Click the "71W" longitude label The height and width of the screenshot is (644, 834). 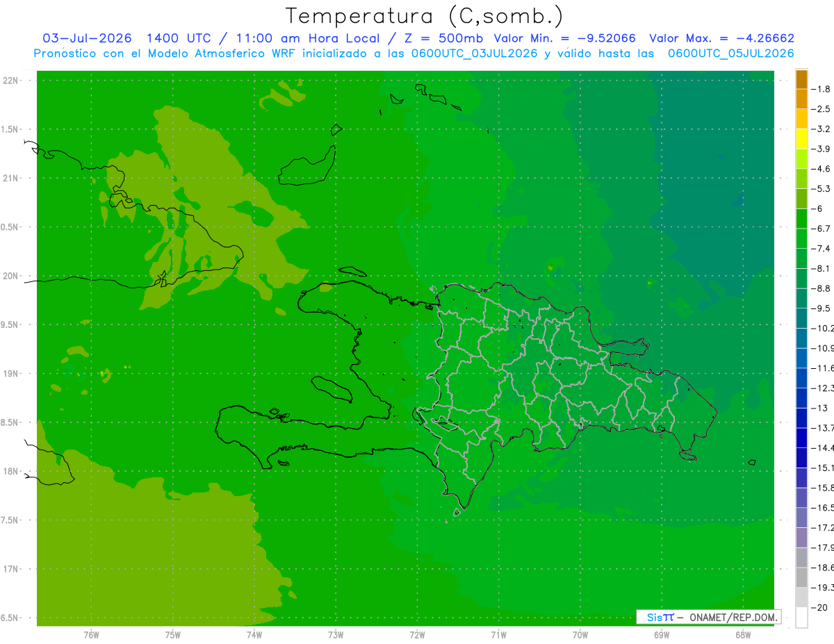point(498,635)
